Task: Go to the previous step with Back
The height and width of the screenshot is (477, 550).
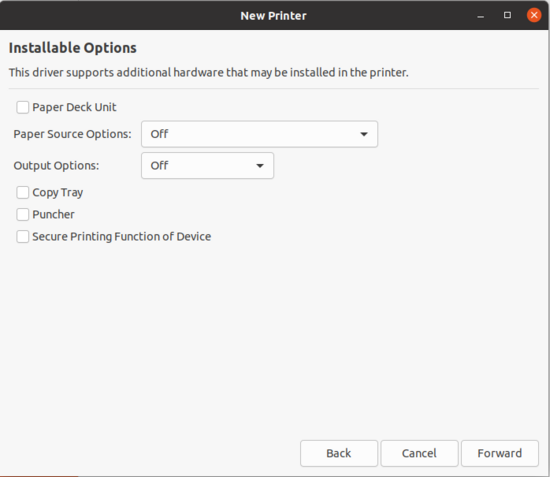Action: pos(339,453)
